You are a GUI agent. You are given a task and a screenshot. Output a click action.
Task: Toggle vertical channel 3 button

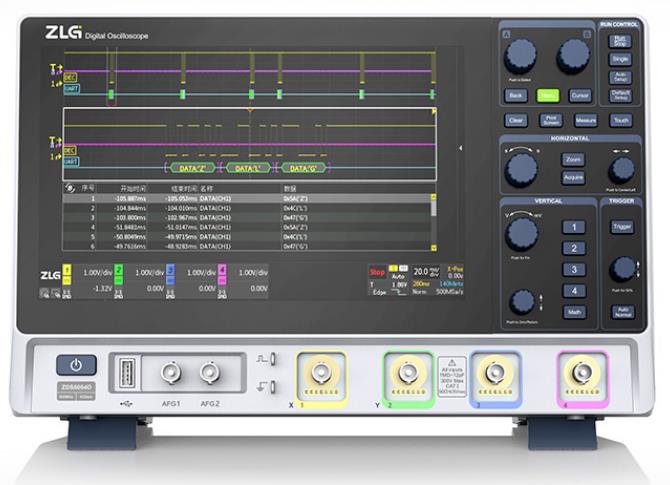pos(572,269)
